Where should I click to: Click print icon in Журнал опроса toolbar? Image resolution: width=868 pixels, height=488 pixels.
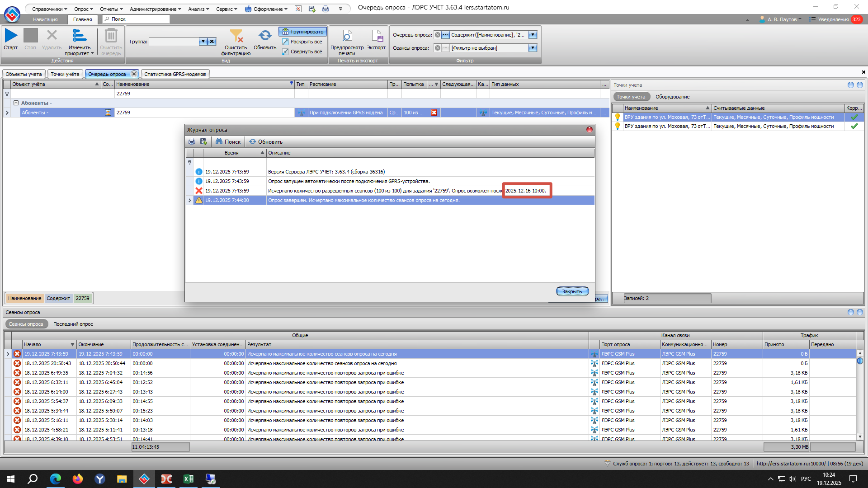pyautogui.click(x=192, y=141)
